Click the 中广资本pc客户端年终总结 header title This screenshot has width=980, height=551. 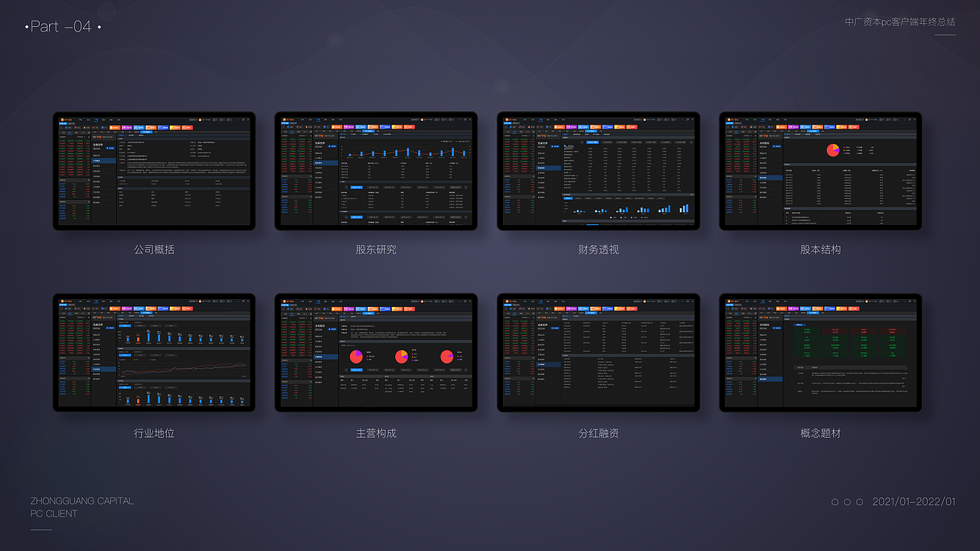coord(900,22)
